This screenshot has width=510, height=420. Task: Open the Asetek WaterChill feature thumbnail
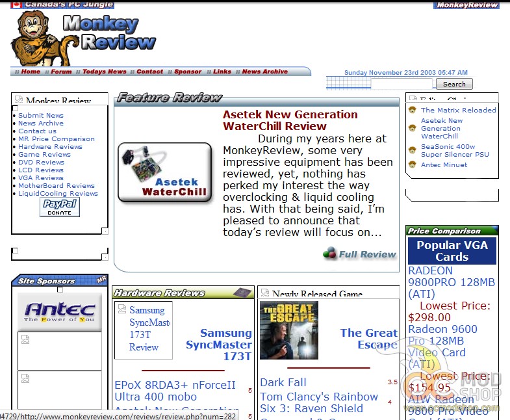[x=165, y=172]
